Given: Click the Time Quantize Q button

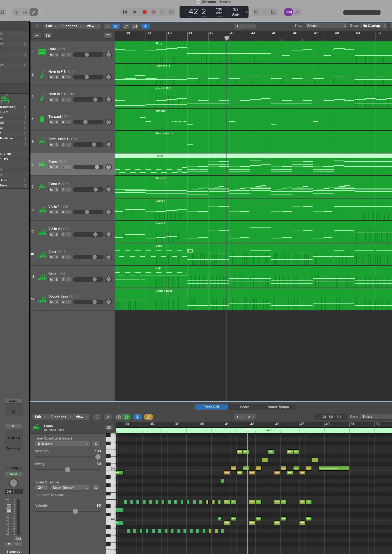Looking at the screenshot, I should pyautogui.click(x=96, y=444).
